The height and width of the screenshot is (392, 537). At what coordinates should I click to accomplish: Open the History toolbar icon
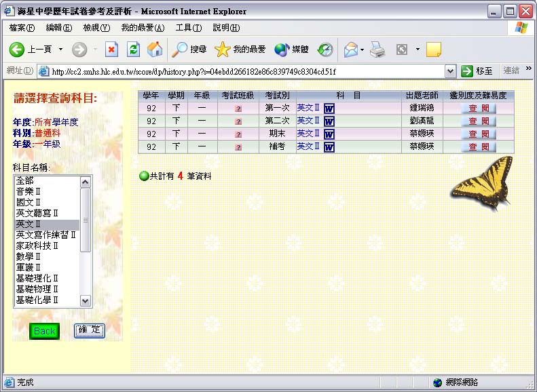click(x=325, y=50)
